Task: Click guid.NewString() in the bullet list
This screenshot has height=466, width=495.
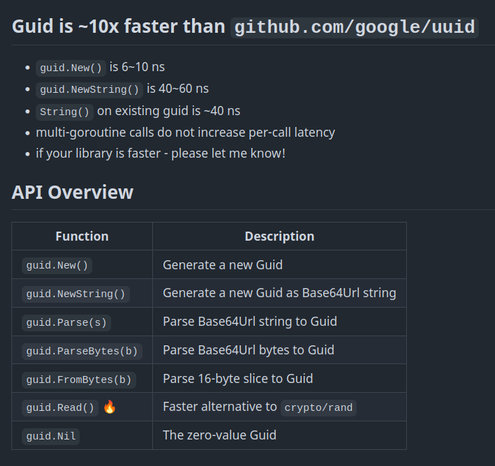Action: click(x=89, y=90)
